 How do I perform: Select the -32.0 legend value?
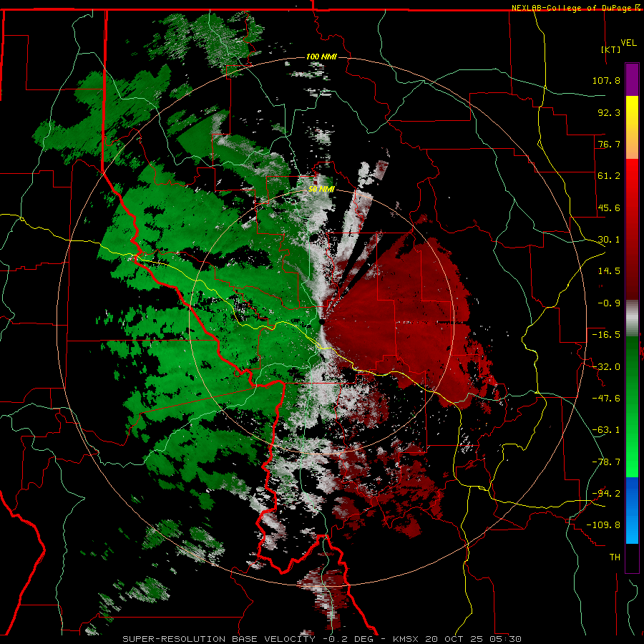tap(606, 367)
